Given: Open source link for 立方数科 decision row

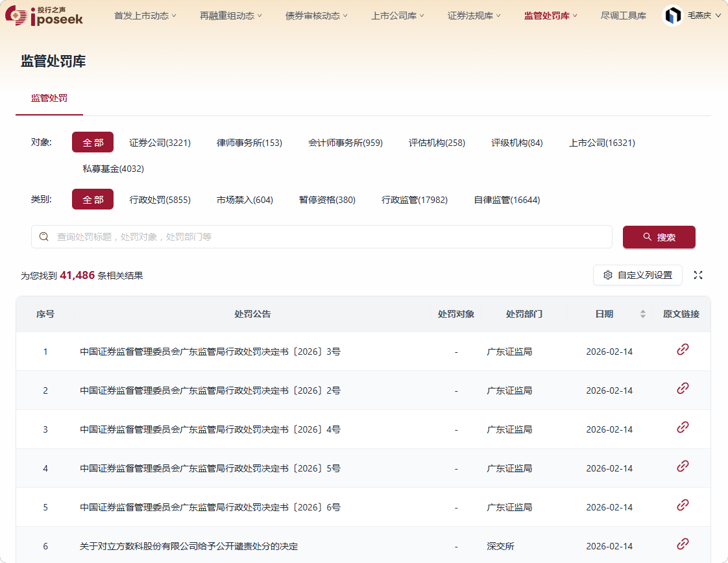Looking at the screenshot, I should click(682, 544).
